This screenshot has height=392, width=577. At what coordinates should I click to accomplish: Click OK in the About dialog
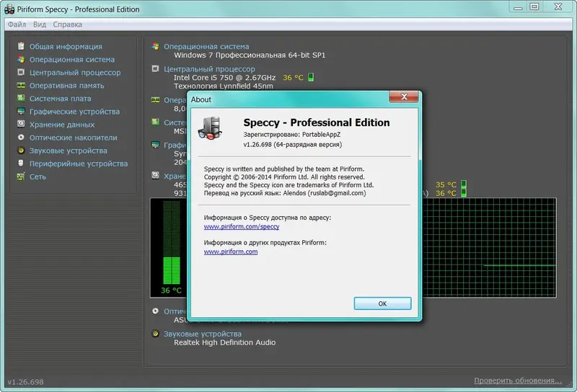click(382, 303)
